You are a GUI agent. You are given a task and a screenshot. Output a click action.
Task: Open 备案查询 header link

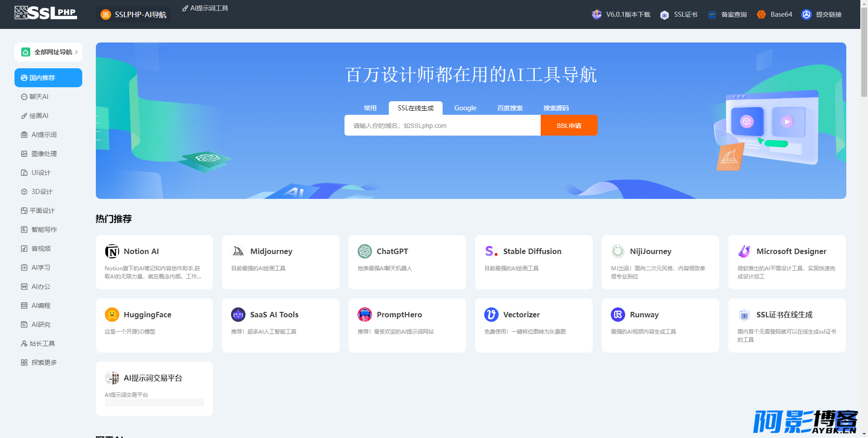[x=727, y=14]
